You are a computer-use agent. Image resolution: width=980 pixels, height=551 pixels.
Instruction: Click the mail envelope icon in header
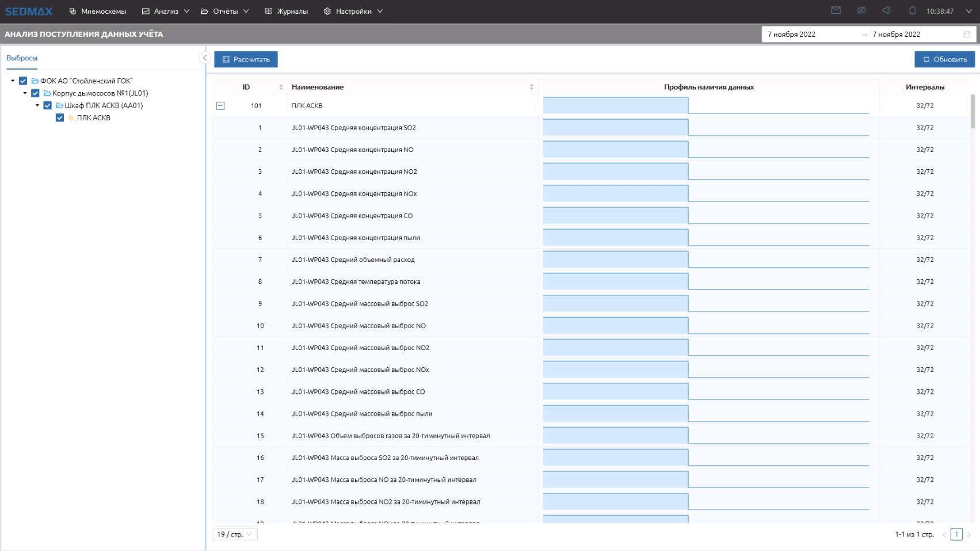coord(836,10)
